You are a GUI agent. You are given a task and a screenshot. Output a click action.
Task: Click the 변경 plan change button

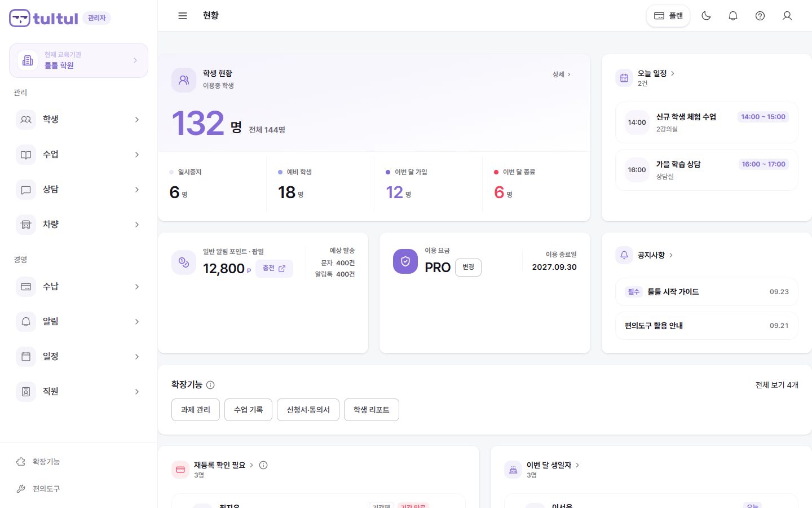[x=468, y=268]
